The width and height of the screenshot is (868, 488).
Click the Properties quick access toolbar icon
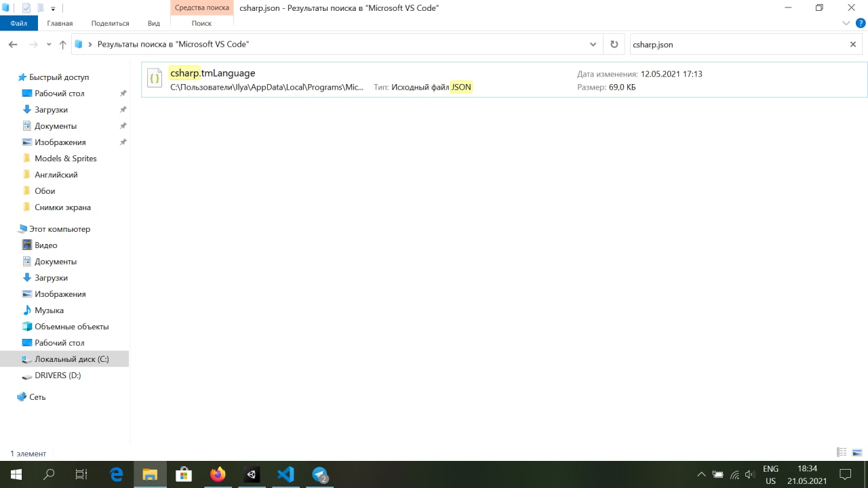pos(26,8)
